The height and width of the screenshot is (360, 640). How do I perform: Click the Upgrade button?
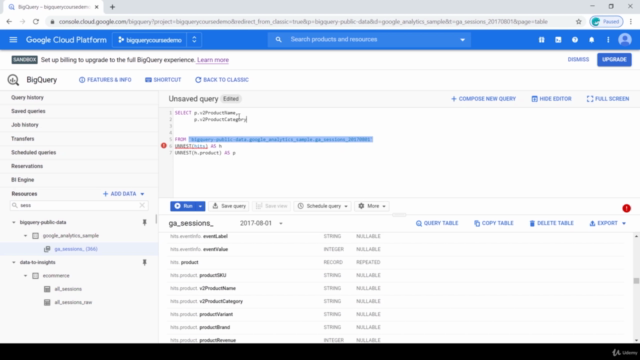pyautogui.click(x=614, y=60)
